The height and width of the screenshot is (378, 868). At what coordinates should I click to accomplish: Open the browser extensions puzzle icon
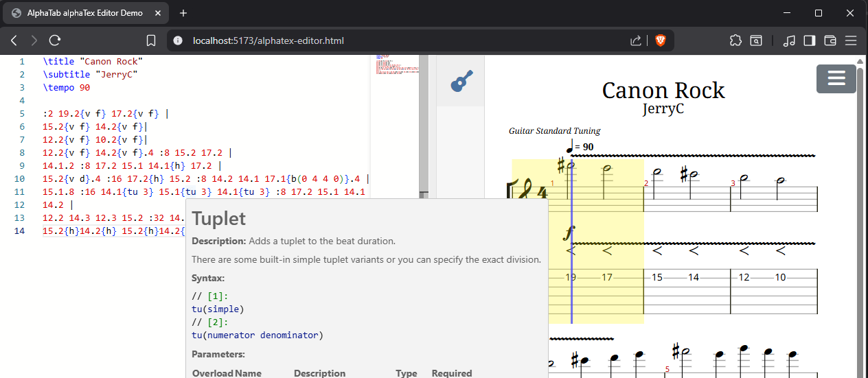pos(735,40)
